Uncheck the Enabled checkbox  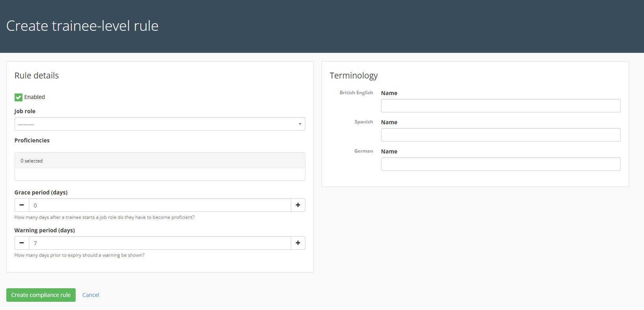click(x=19, y=97)
